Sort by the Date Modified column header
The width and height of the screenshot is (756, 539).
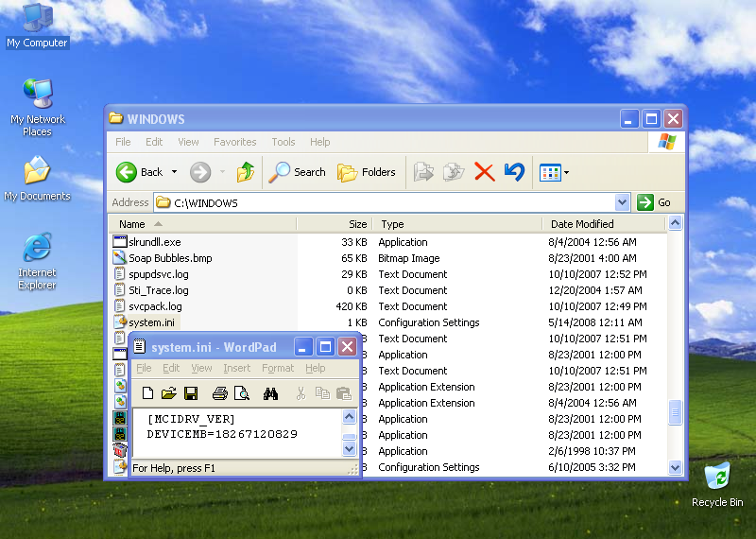coord(604,224)
